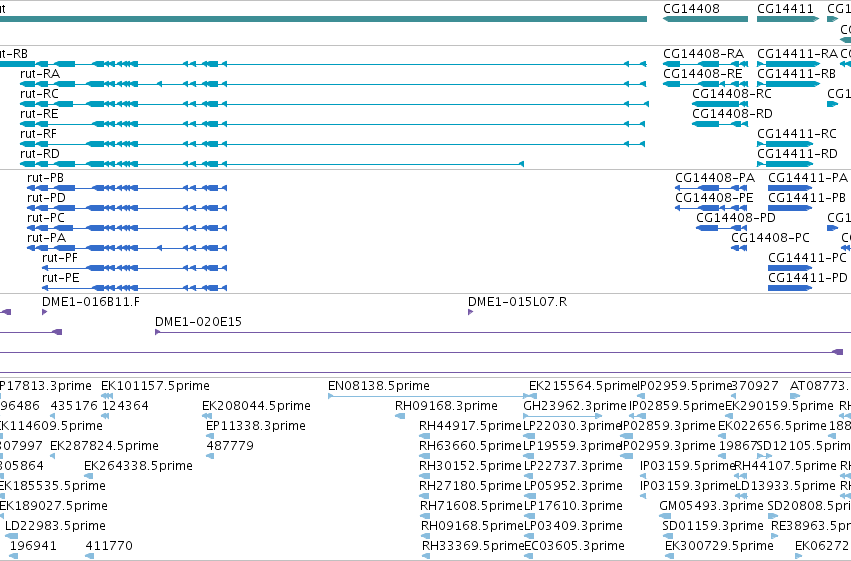Open the rut-RC transcript label
The width and height of the screenshot is (851, 561).
point(39,94)
